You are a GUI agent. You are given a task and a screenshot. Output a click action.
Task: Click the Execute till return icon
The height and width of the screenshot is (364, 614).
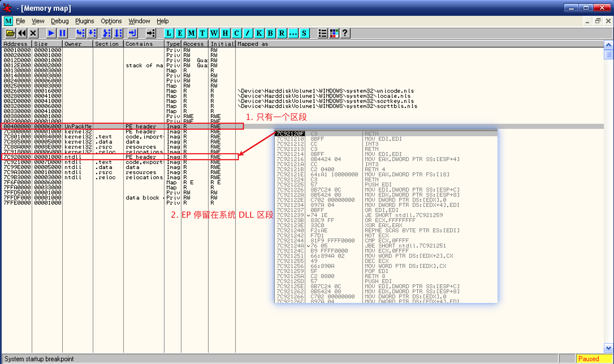(x=132, y=33)
